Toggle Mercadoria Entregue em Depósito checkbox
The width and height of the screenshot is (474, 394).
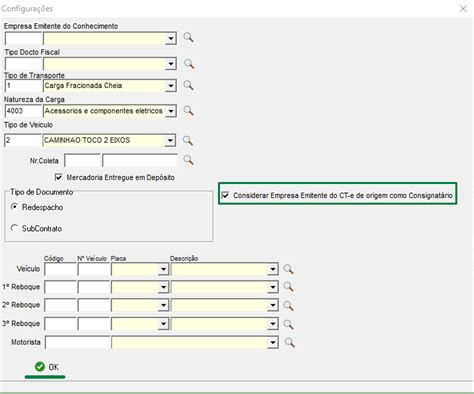click(58, 177)
